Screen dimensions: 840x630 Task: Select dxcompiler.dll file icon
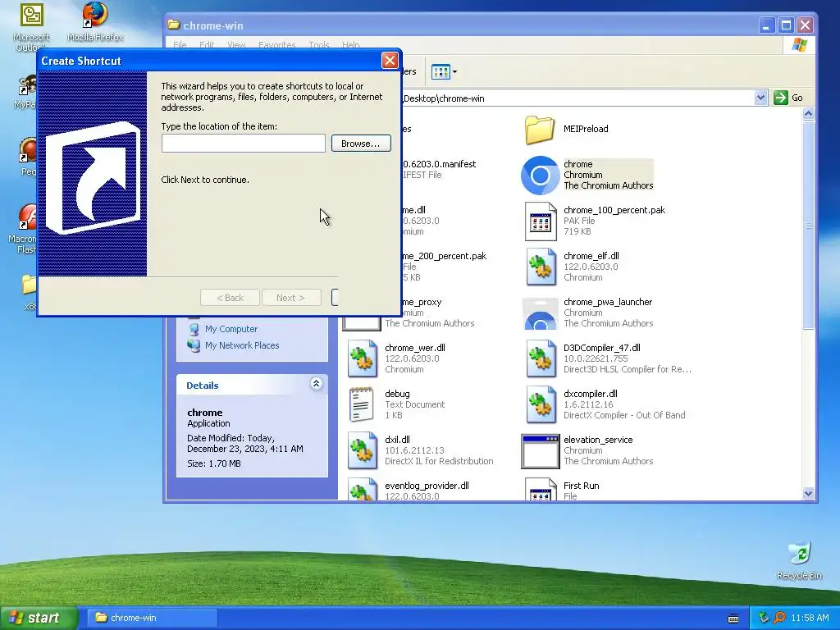[540, 405]
